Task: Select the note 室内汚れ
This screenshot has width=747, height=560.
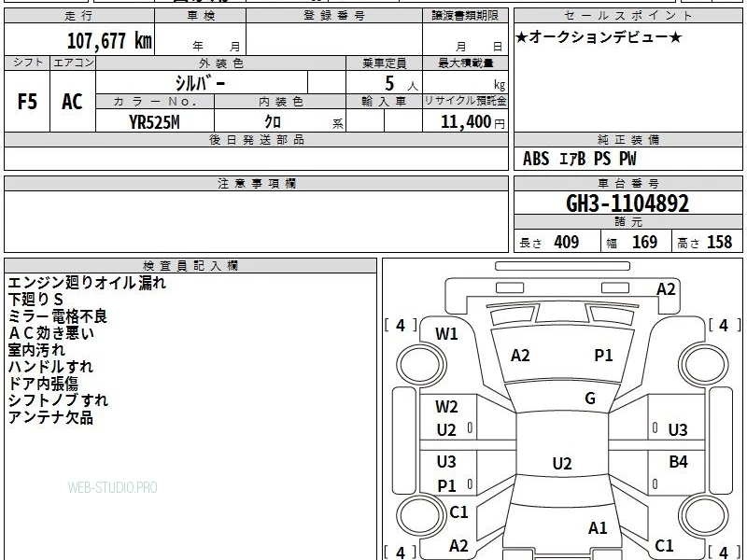Action: coord(36,350)
